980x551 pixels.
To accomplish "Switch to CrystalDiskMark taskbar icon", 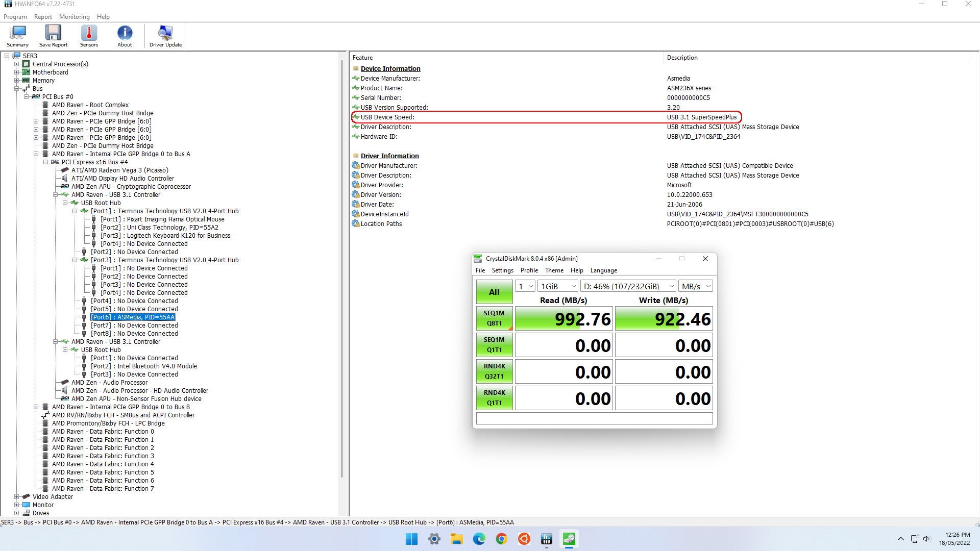I will tap(569, 539).
